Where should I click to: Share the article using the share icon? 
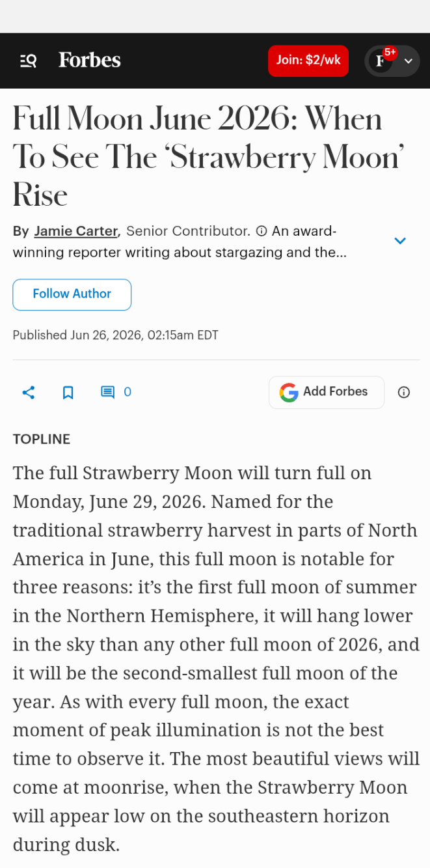tap(29, 392)
